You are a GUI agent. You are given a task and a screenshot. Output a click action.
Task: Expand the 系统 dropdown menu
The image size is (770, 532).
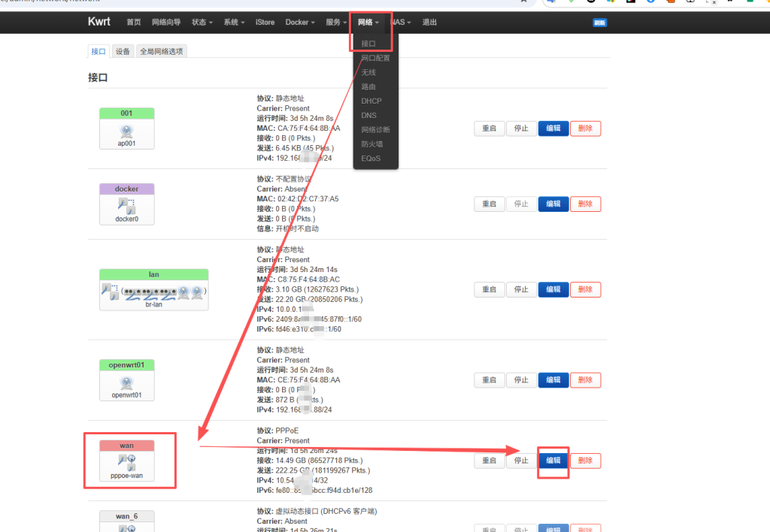pyautogui.click(x=234, y=23)
